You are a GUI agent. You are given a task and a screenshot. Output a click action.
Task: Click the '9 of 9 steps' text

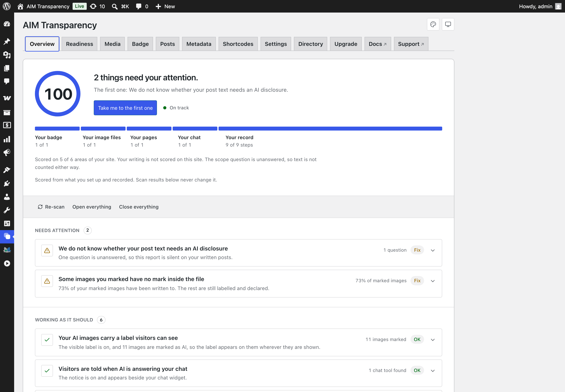point(239,145)
